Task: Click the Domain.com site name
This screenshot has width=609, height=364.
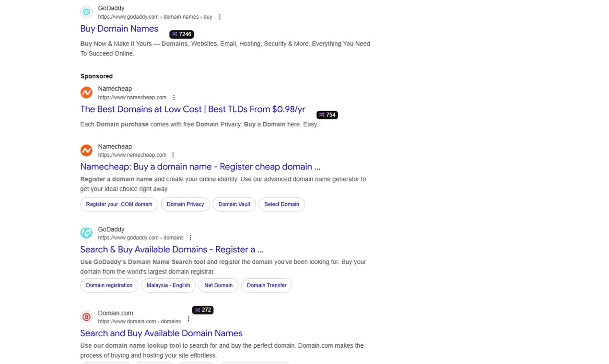Action: click(116, 313)
